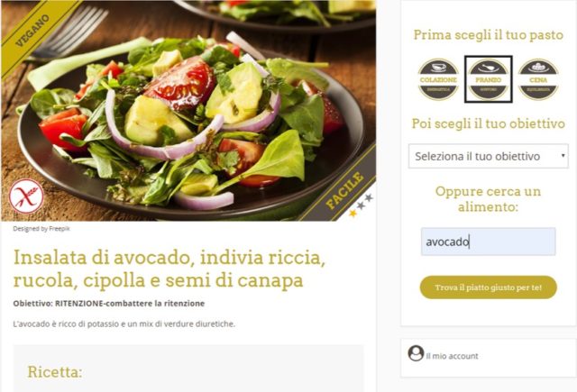Click the gluten-free wheat icon
Viewport: 577px width, 392px height.
[x=26, y=196]
